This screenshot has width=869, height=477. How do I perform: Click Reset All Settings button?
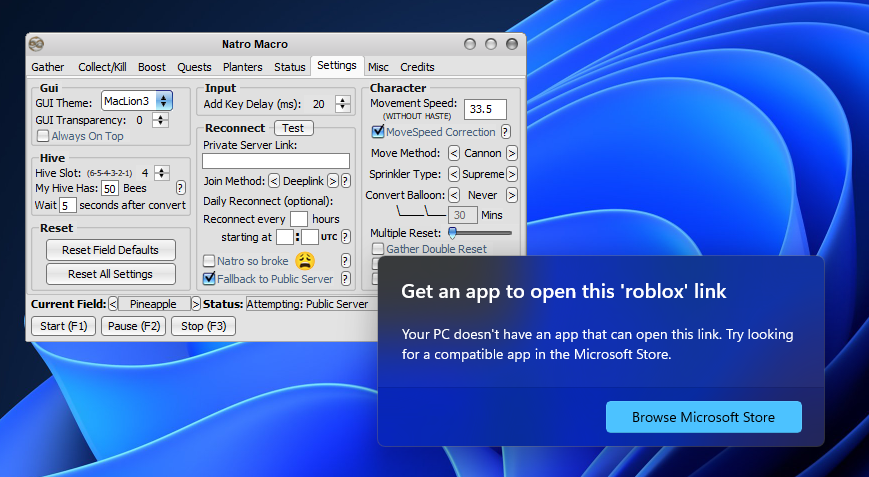click(x=110, y=274)
